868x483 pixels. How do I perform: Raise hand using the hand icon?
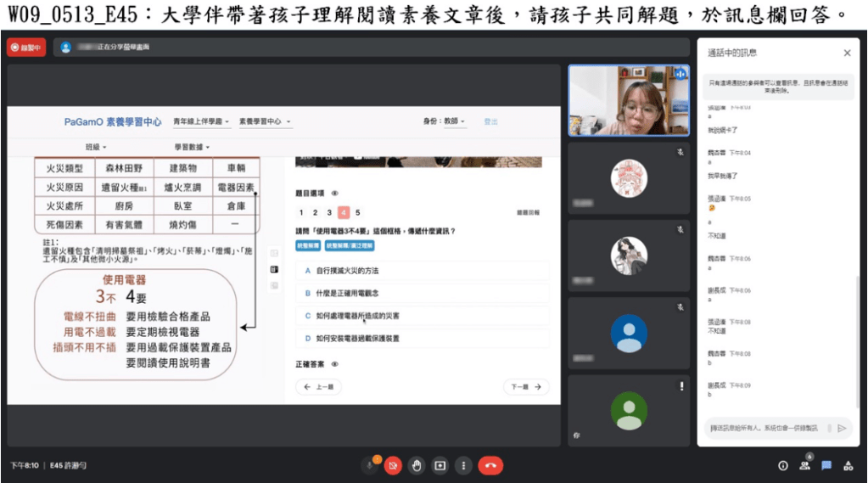[416, 465]
